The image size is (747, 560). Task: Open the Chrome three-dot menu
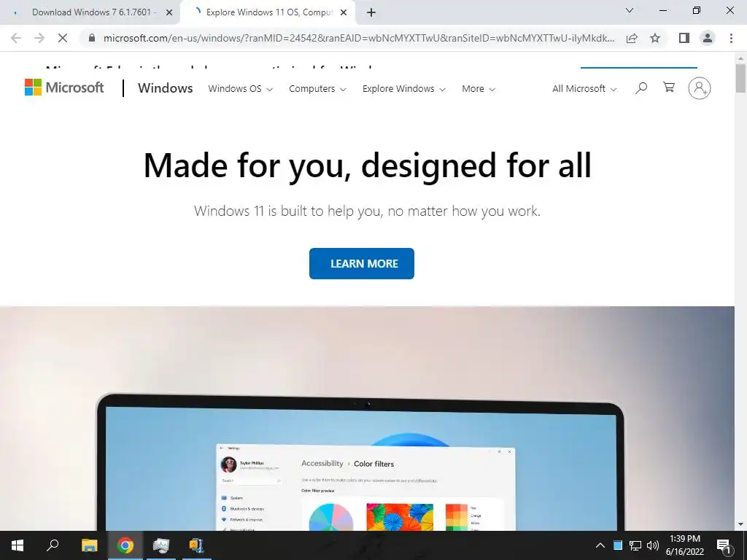(x=731, y=38)
